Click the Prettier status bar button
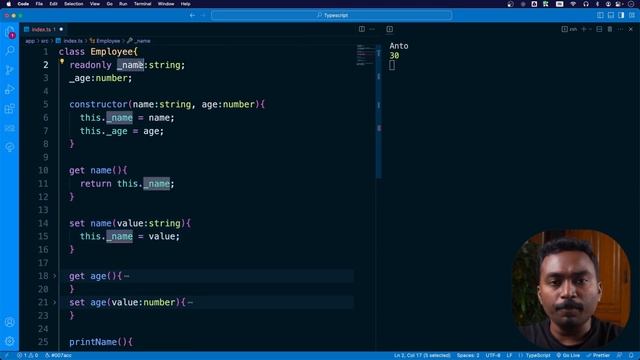Screen dimensions: 640x360 [x=598, y=356]
